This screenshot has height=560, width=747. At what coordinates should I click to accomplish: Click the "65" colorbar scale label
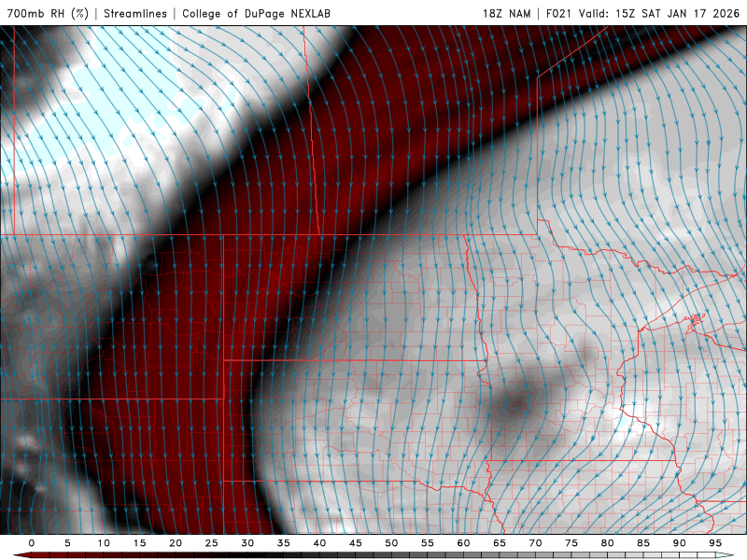pyautogui.click(x=500, y=543)
